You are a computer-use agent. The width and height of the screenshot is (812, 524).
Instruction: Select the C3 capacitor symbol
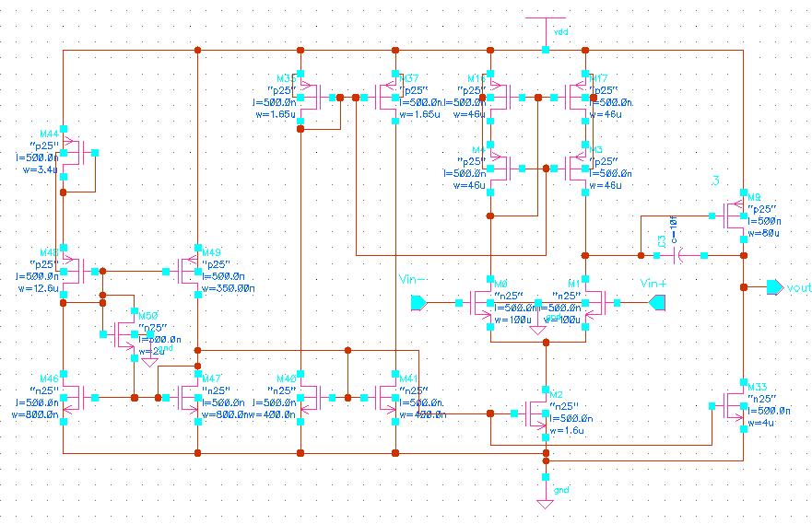[x=680, y=255]
